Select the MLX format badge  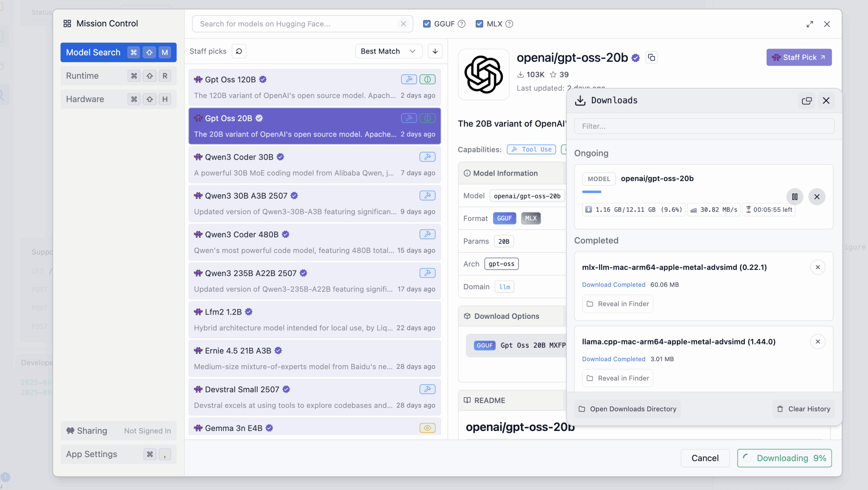[x=531, y=218]
